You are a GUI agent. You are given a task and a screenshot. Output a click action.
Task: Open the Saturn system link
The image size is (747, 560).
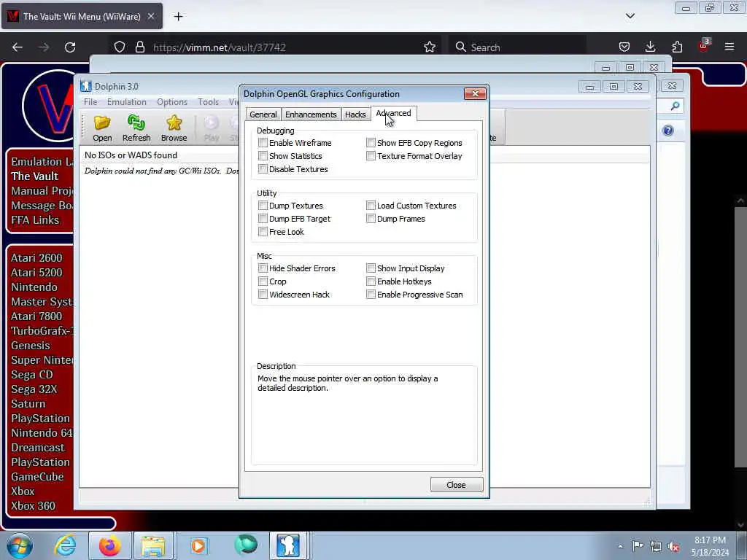point(28,404)
